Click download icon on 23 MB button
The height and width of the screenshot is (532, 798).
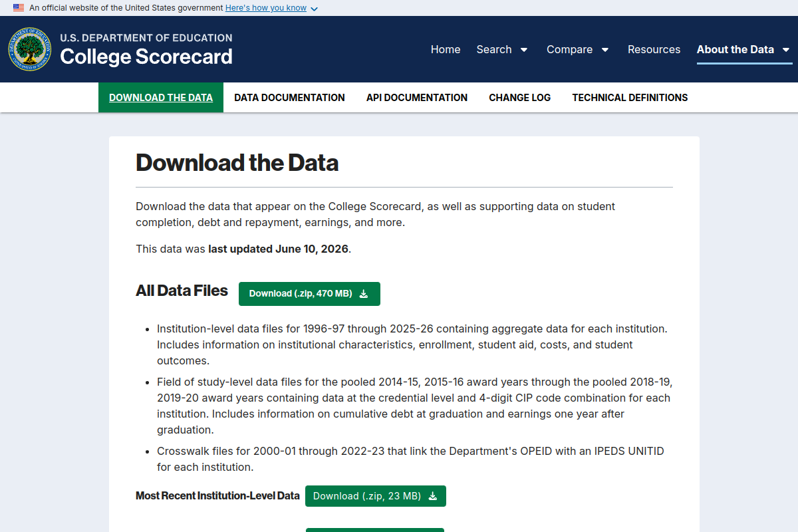click(433, 496)
